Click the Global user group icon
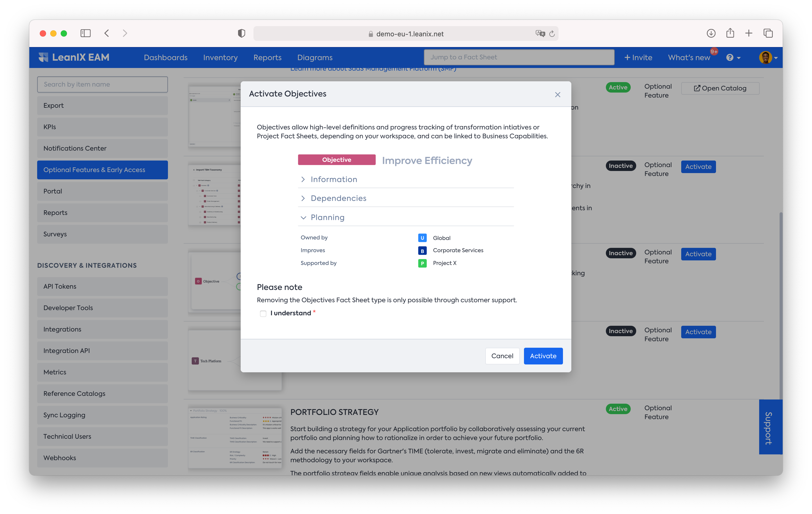The width and height of the screenshot is (812, 514). (422, 238)
